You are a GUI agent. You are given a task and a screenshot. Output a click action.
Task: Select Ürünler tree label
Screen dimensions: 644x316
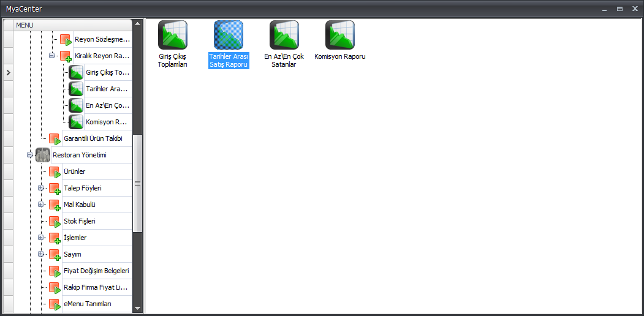[75, 171]
